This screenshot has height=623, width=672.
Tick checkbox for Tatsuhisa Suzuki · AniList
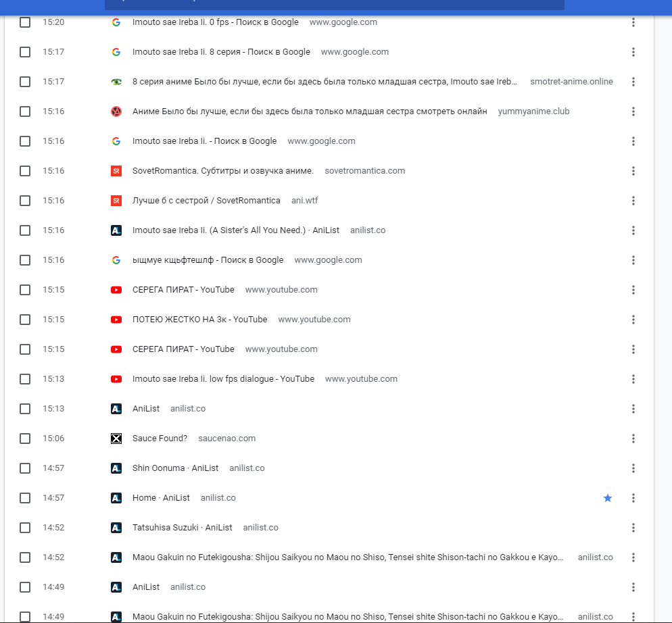pos(25,528)
